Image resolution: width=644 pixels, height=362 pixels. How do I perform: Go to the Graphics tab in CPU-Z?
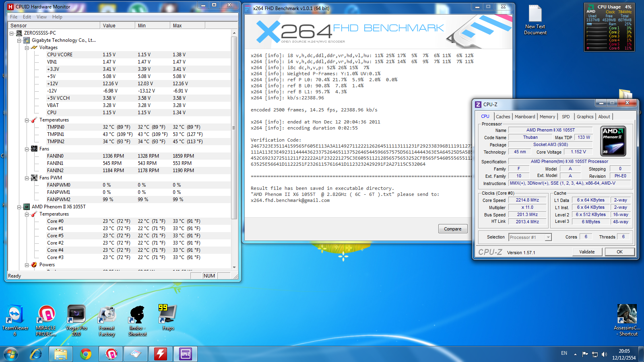[585, 117]
